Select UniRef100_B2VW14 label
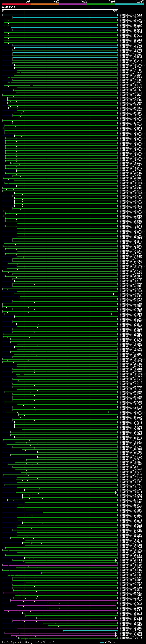Image resolution: width=146 pixels, height=644 pixels. (131, 492)
